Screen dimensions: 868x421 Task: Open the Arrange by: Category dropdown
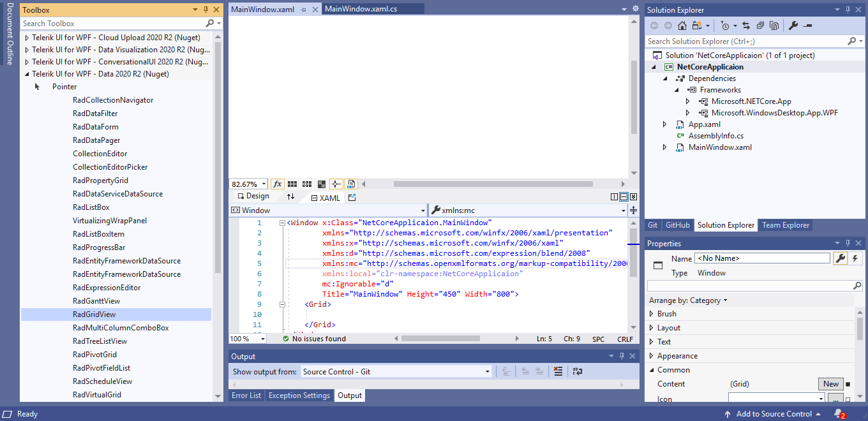[688, 300]
